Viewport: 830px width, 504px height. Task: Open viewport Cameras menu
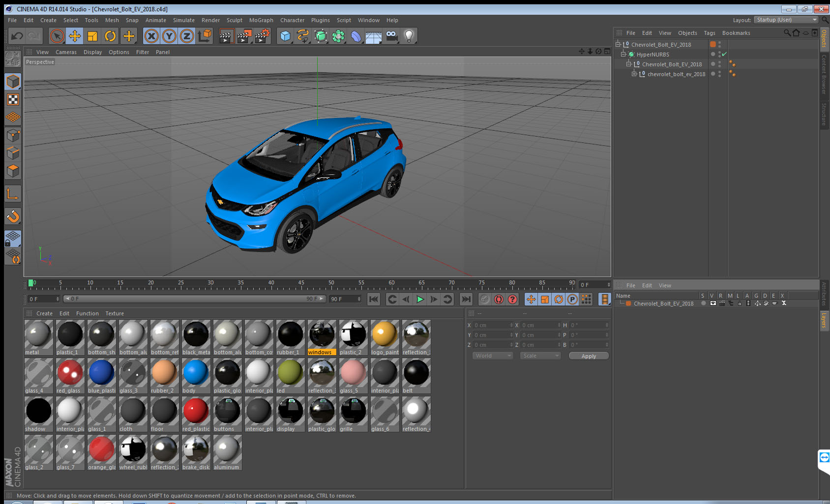(66, 52)
